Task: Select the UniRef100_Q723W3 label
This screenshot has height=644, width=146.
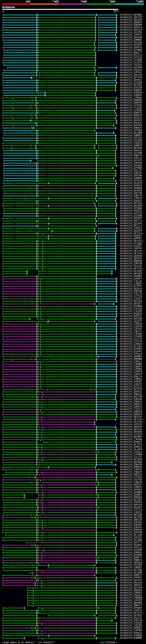Action: (x=131, y=244)
